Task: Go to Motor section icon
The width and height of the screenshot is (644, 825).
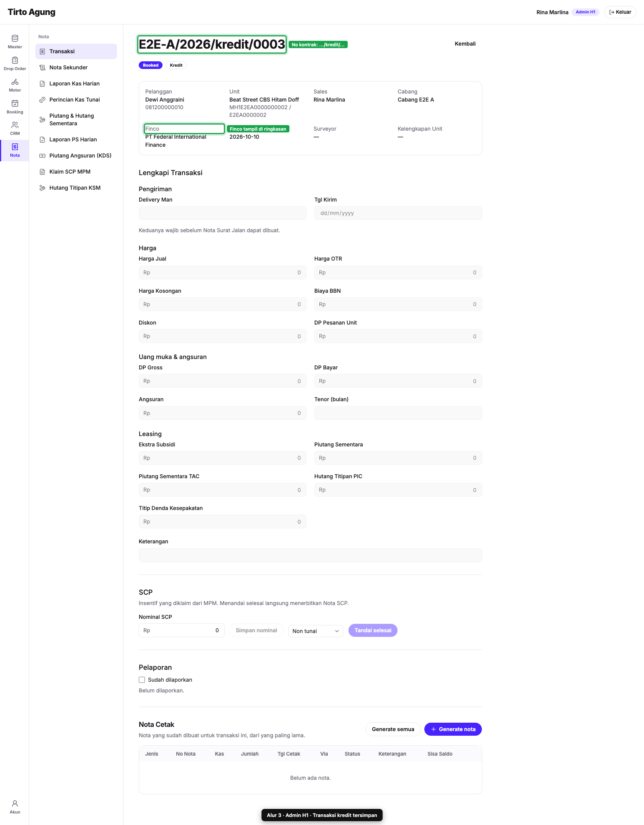Action: [15, 82]
